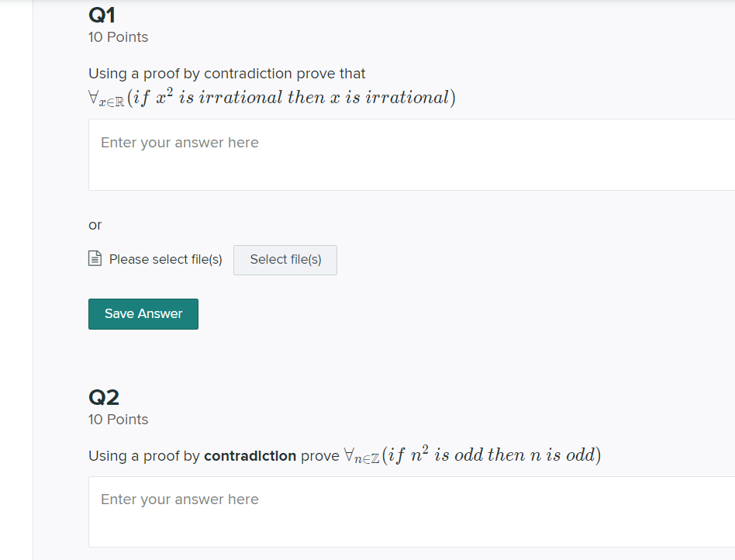Click the word "or" between answer options
This screenshot has height=560, width=735.
tap(94, 225)
